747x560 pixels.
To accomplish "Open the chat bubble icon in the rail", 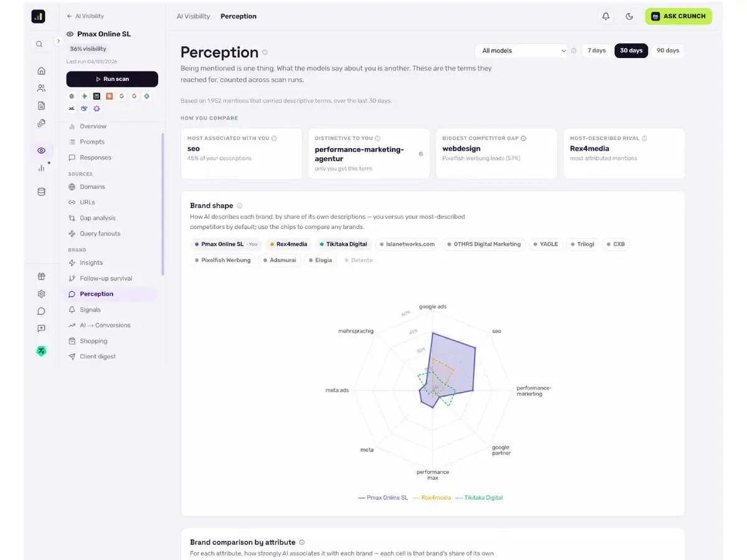I will [x=41, y=311].
